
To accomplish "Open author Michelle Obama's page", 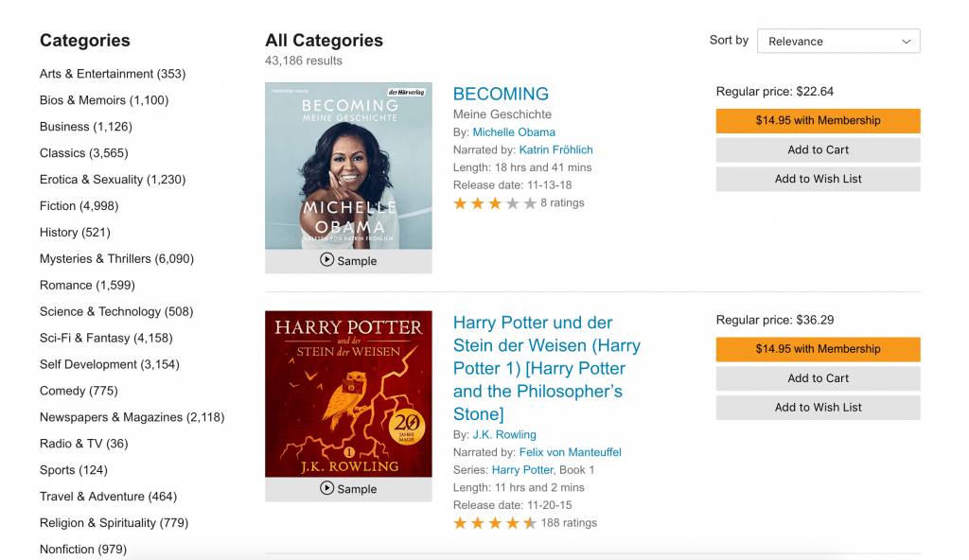I will [x=514, y=132].
